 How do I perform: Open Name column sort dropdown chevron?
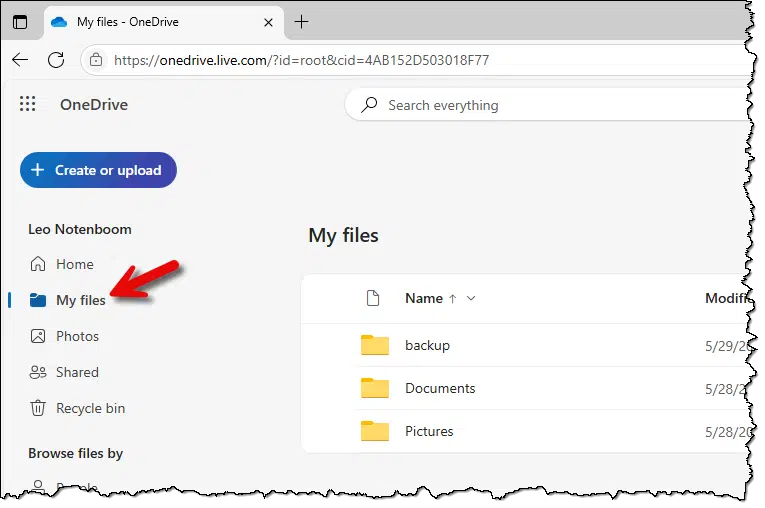point(472,298)
